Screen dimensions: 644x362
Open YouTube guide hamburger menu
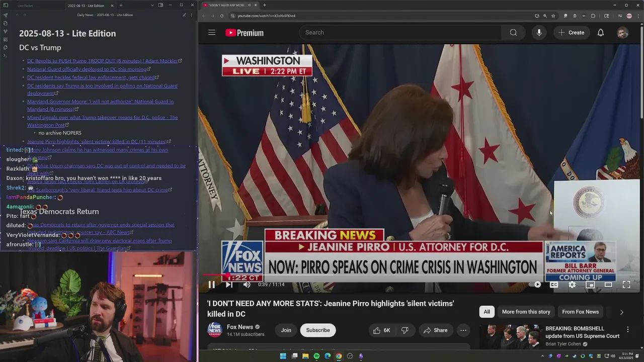pyautogui.click(x=212, y=33)
